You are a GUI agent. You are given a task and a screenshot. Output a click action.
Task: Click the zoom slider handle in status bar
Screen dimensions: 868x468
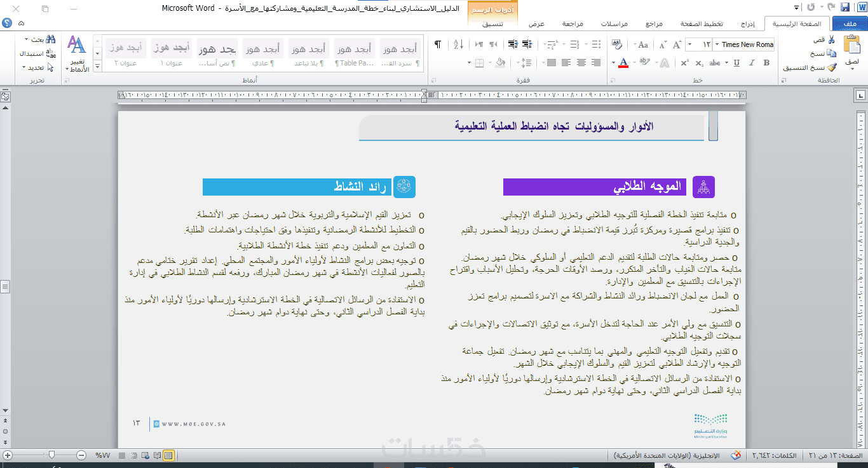pyautogui.click(x=51, y=455)
